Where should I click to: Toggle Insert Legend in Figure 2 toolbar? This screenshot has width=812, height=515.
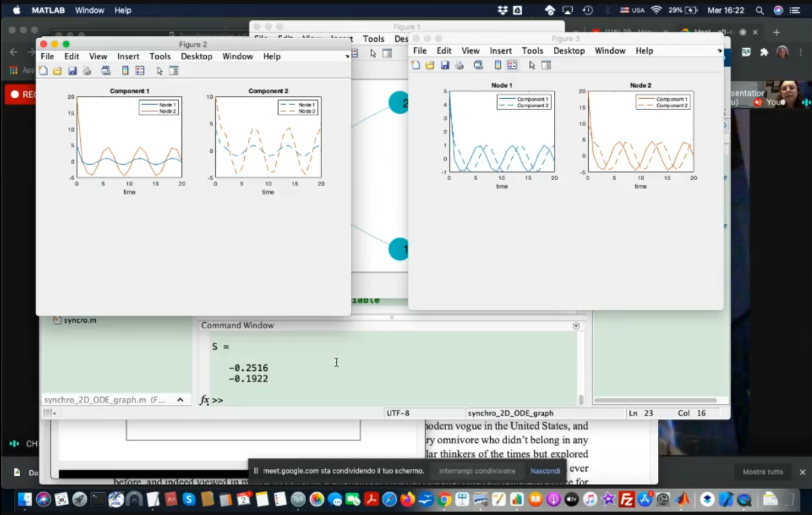click(x=139, y=71)
